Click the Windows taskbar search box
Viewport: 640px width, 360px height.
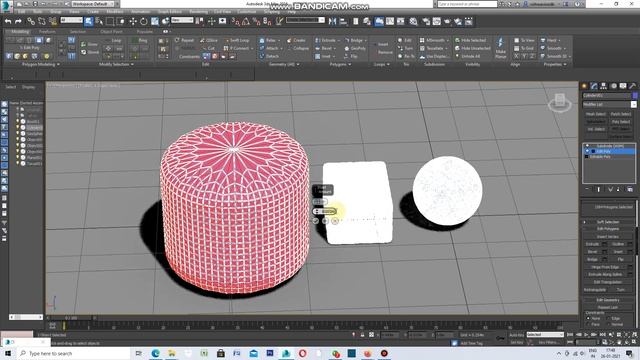click(x=74, y=353)
